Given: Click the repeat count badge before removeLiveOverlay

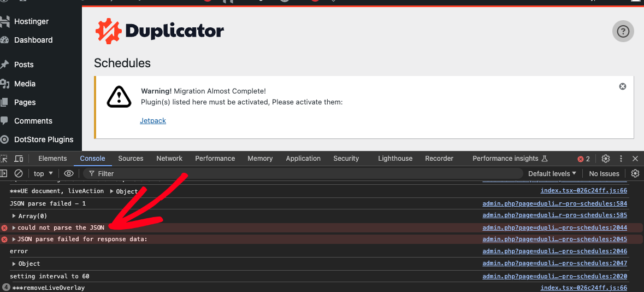Looking at the screenshot, I should (6, 287).
